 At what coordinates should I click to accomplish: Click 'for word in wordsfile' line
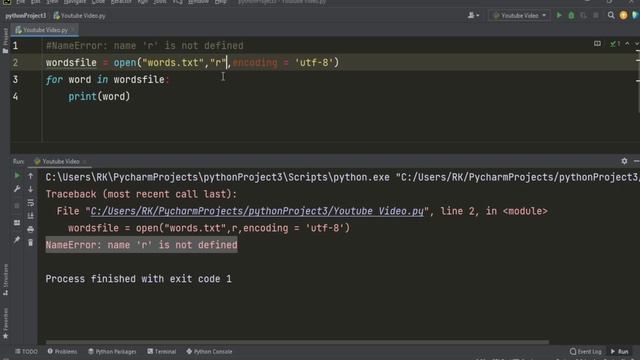click(107, 80)
